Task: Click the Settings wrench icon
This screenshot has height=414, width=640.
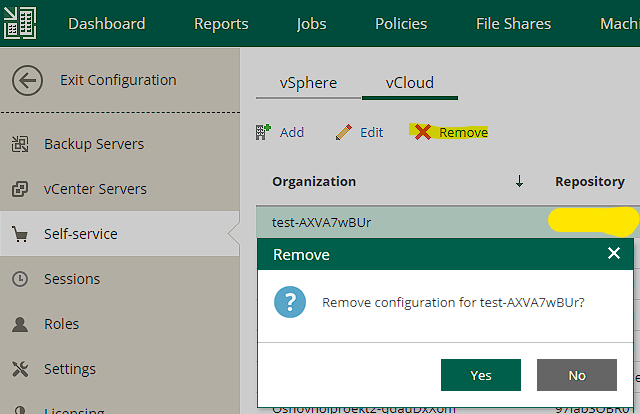Action: pos(20,369)
